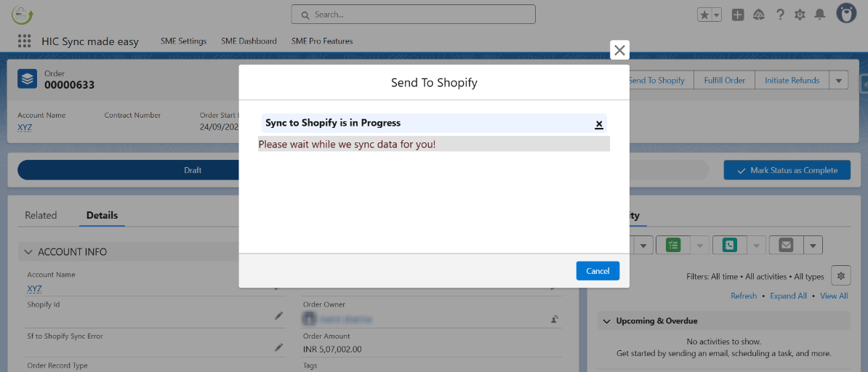
Task: Switch to the Related tab
Action: 41,215
